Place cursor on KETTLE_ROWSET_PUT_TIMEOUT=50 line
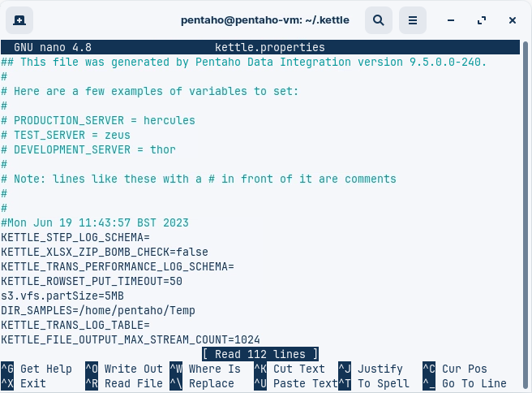This screenshot has height=393, width=532. [92, 281]
